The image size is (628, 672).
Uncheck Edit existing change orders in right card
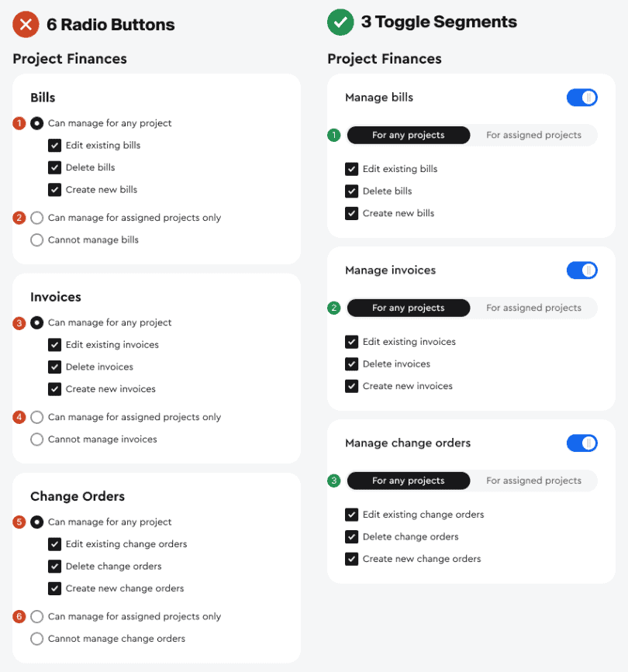(x=352, y=515)
